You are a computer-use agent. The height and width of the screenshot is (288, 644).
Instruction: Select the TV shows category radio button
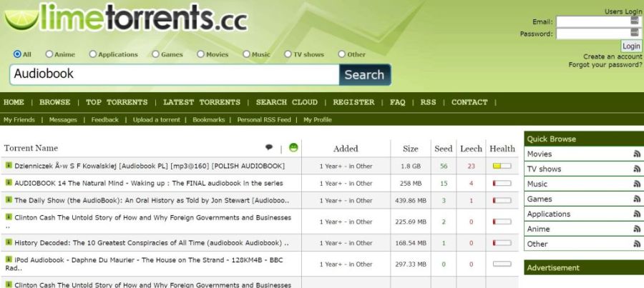[x=288, y=54]
